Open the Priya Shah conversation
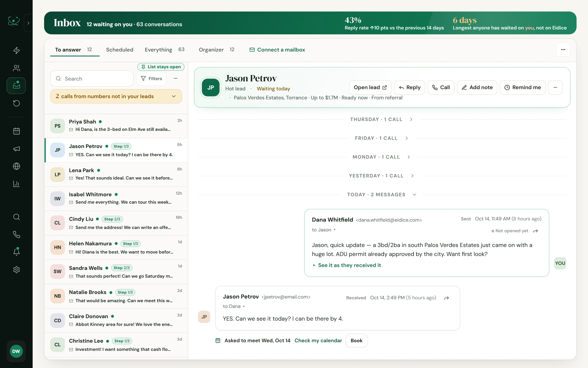588x368 pixels. [x=116, y=126]
